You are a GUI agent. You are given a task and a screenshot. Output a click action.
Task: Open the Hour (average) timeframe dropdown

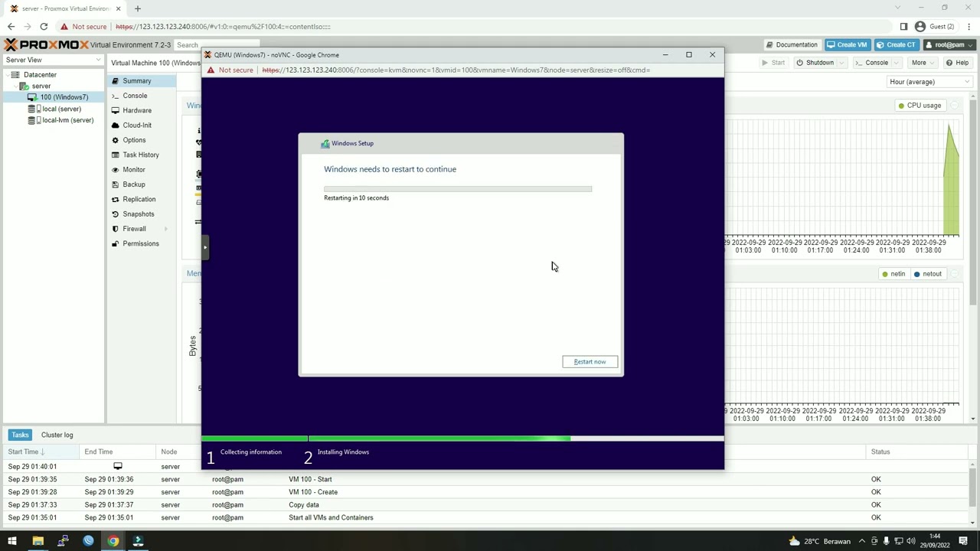930,82
